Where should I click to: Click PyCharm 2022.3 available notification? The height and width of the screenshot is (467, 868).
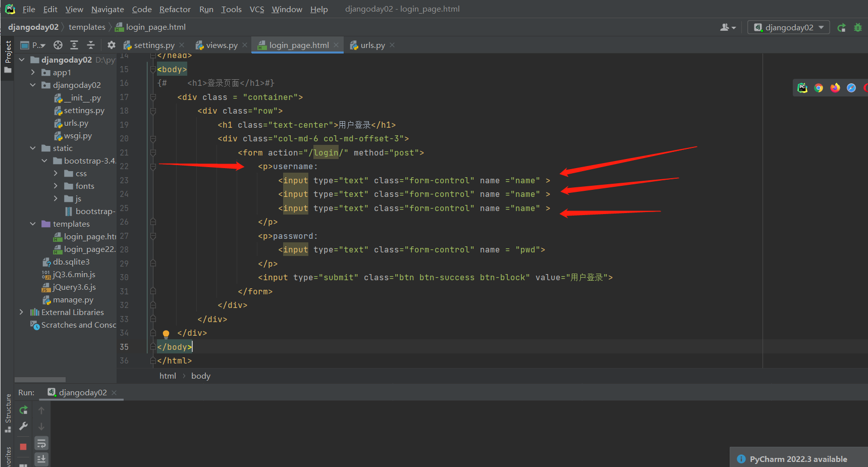[798, 459]
